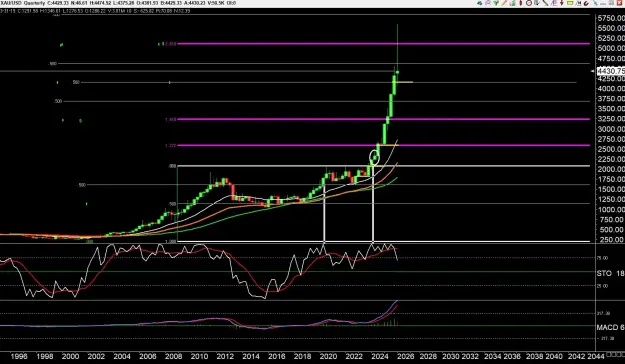Click the red circle clock toolbar icon
Image resolution: width=625 pixels, height=364 pixels.
click(x=529, y=3)
